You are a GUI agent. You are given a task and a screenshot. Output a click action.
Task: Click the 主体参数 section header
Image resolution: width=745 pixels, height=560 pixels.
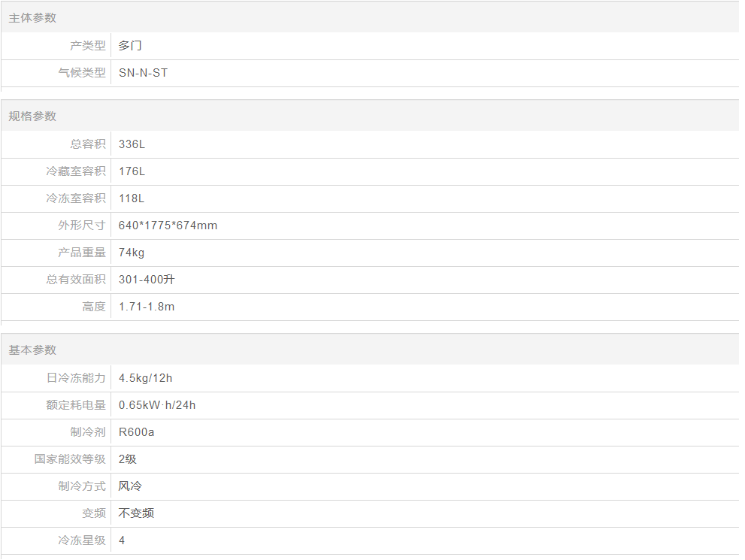point(32,18)
